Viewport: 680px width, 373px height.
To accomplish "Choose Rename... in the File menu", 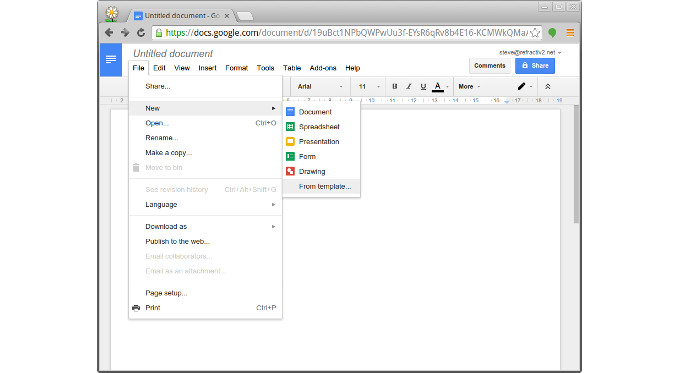I will tap(206, 138).
